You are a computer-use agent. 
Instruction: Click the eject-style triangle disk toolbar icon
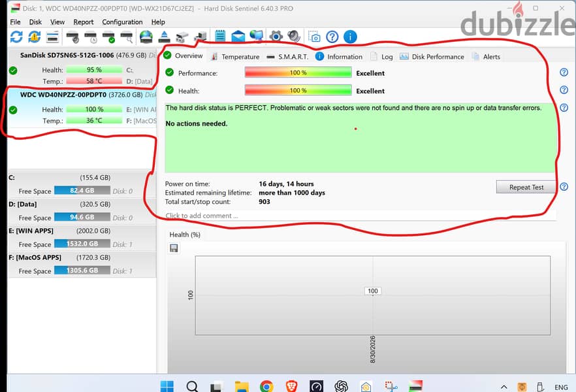click(x=164, y=37)
